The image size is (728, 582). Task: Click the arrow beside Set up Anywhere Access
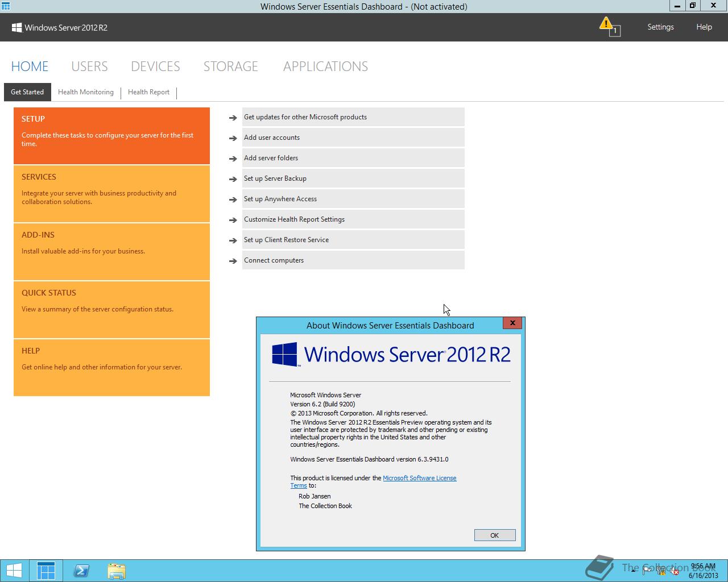coord(233,199)
